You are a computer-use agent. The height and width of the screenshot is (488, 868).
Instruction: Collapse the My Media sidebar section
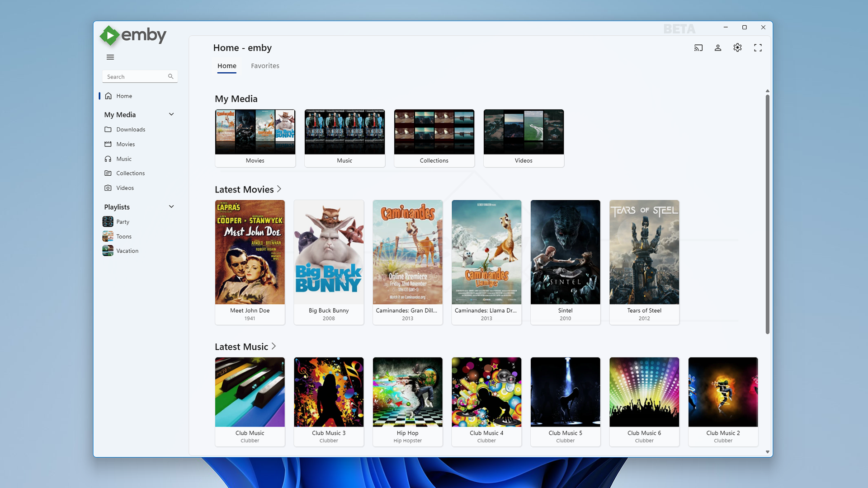[171, 114]
